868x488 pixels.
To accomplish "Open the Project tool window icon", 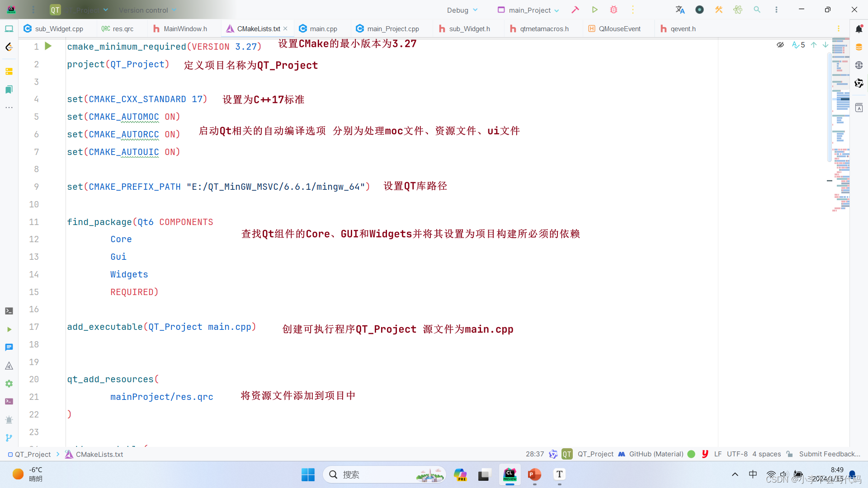I will click(9, 29).
